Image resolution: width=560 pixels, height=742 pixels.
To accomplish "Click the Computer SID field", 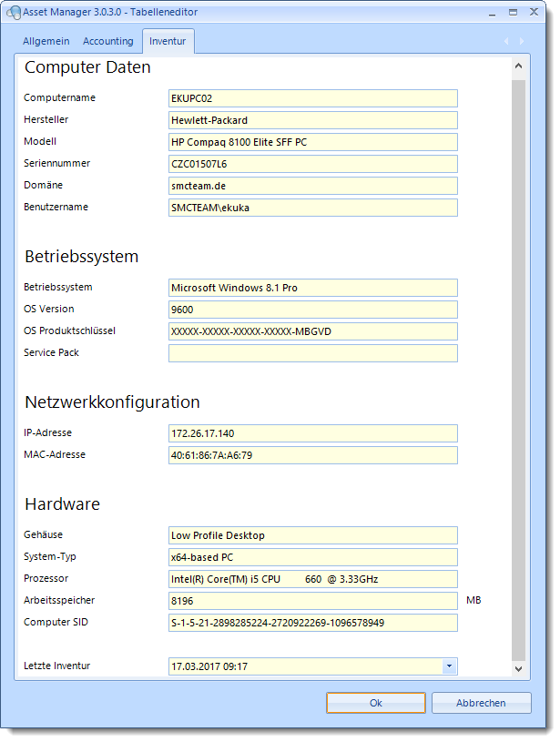I will click(x=313, y=622).
